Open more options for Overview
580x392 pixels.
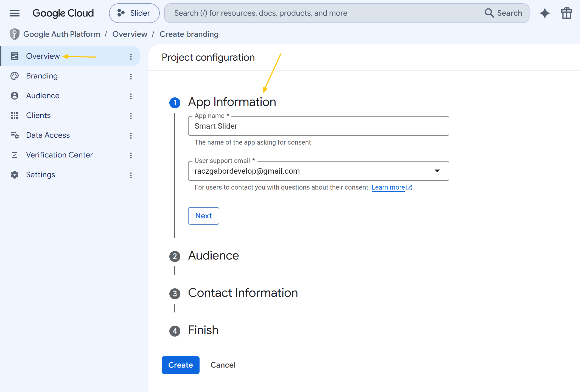[x=131, y=57]
